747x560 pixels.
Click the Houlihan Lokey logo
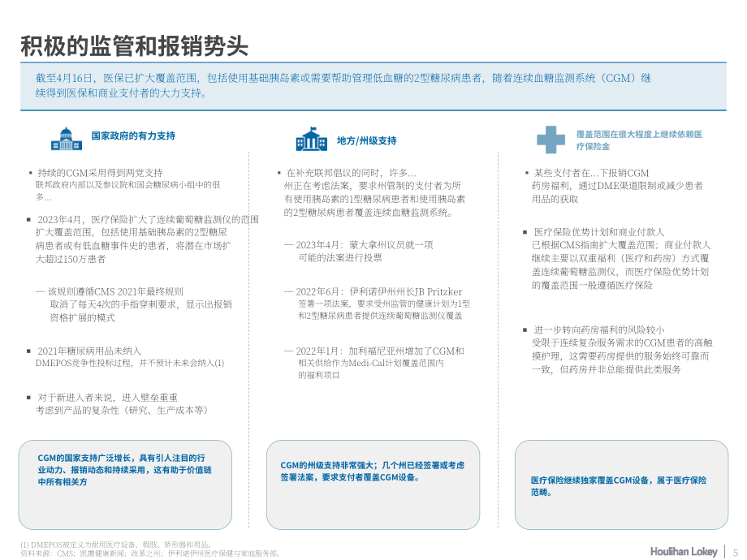(684, 551)
